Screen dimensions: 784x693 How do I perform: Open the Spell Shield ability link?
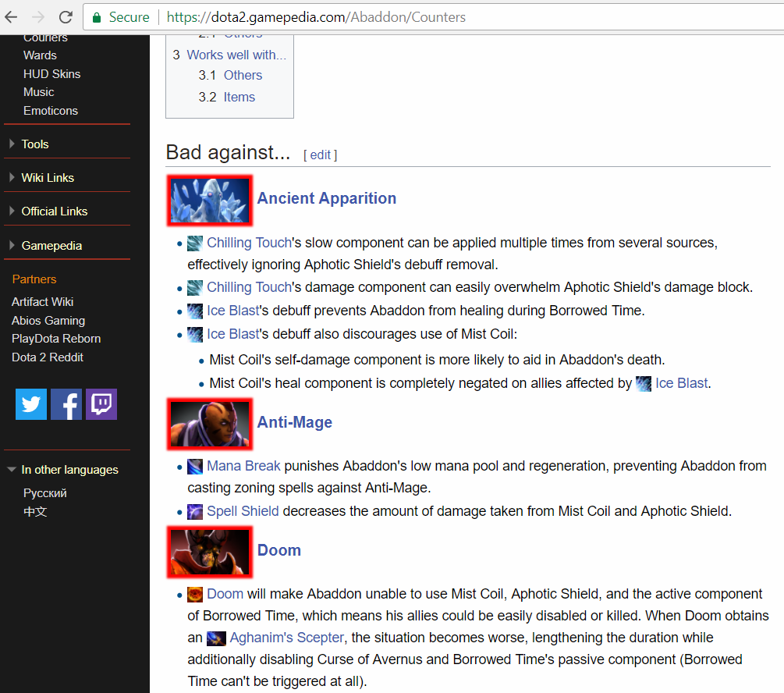[x=243, y=511]
